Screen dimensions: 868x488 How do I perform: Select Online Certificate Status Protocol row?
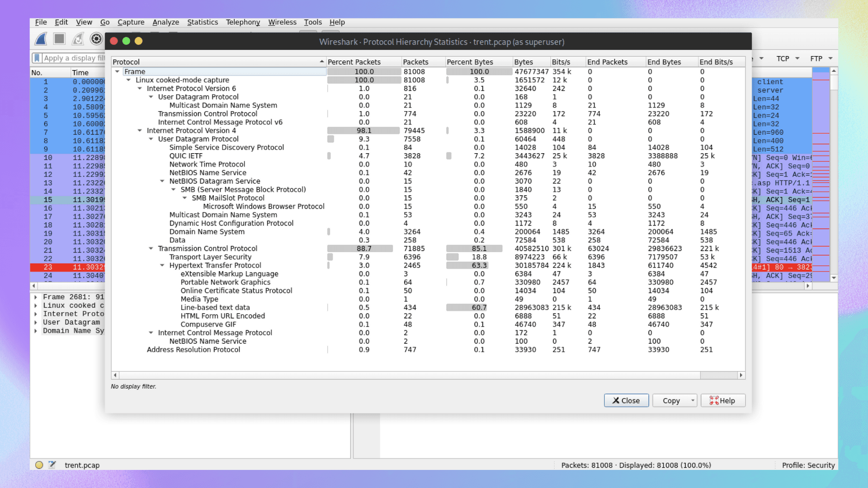(x=428, y=291)
